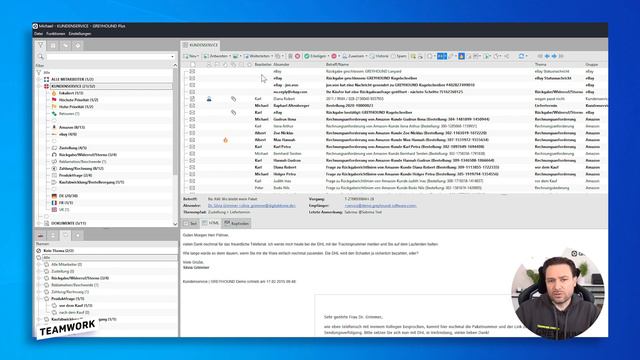Click the refresh toolbar icon

click(521, 56)
